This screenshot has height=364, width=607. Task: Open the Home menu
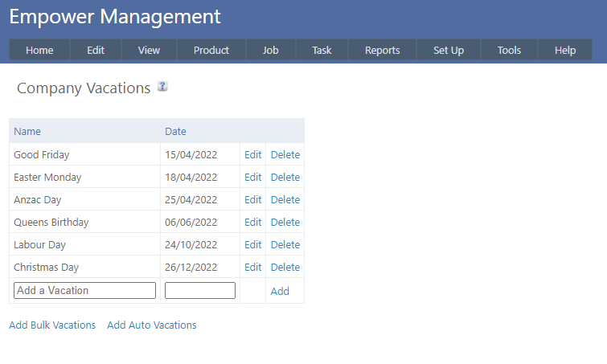point(39,50)
